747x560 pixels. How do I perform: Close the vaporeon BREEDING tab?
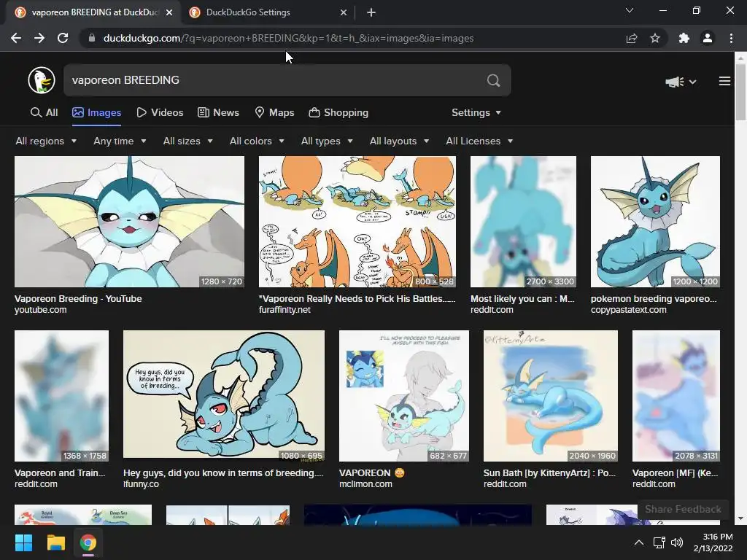pos(169,12)
